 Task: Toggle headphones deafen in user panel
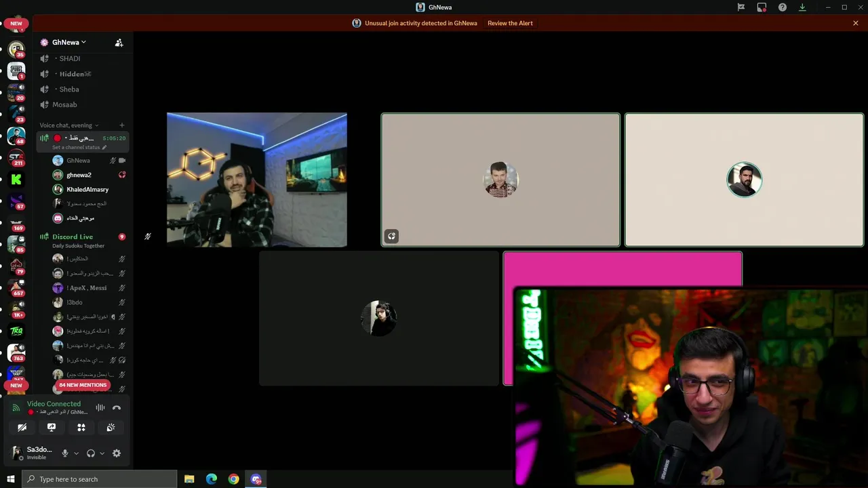(x=91, y=453)
